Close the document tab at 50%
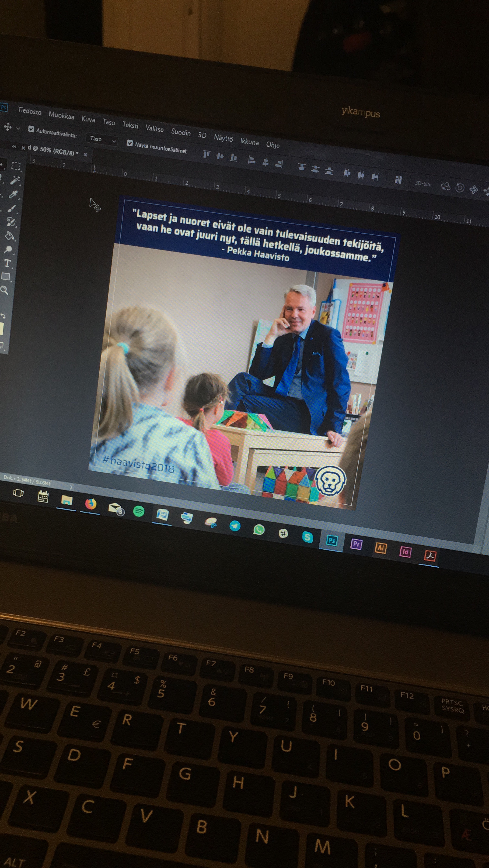489x868 pixels. (x=85, y=155)
